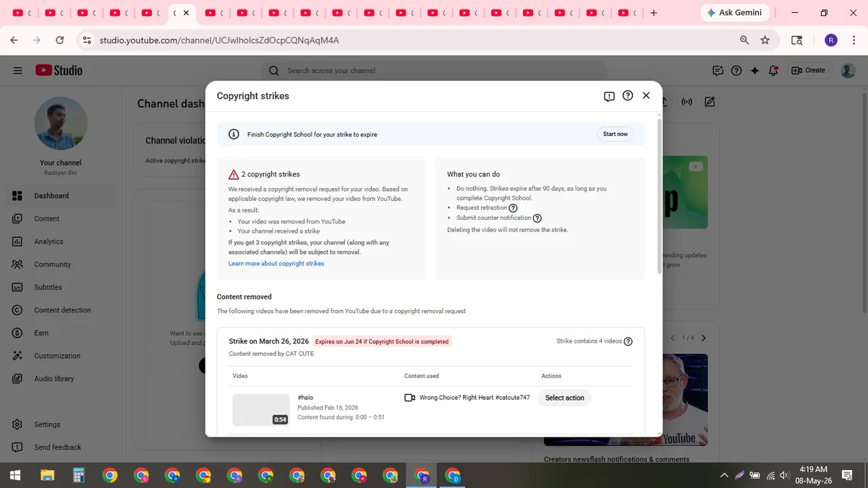Viewport: 868px width, 488px height.
Task: Open help icon in Copyright strikes dialog header
Action: click(x=628, y=95)
